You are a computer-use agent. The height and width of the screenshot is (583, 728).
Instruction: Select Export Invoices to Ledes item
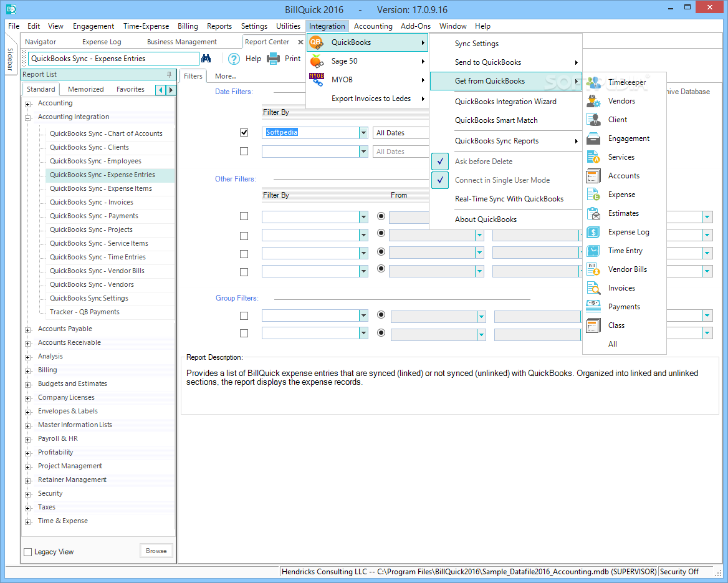[366, 99]
